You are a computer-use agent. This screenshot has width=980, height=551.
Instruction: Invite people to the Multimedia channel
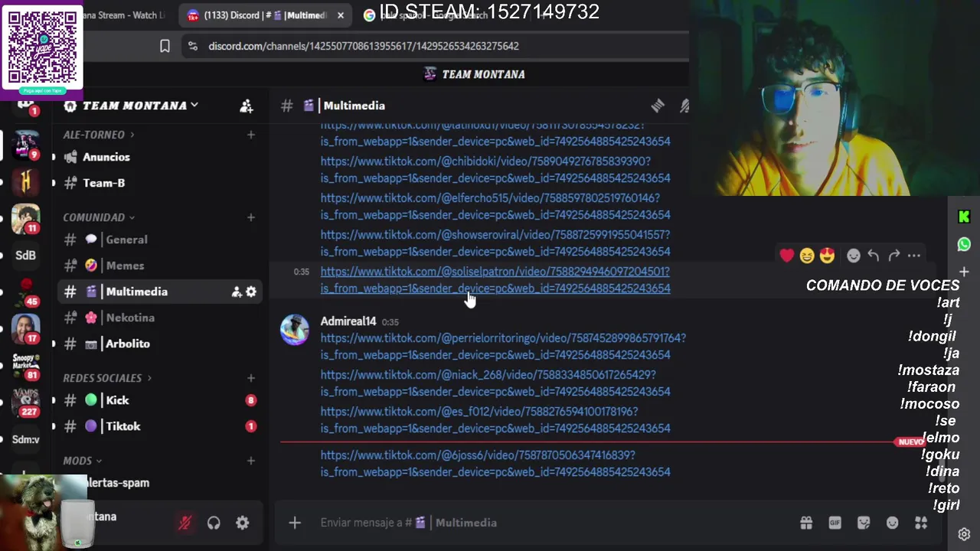(237, 292)
